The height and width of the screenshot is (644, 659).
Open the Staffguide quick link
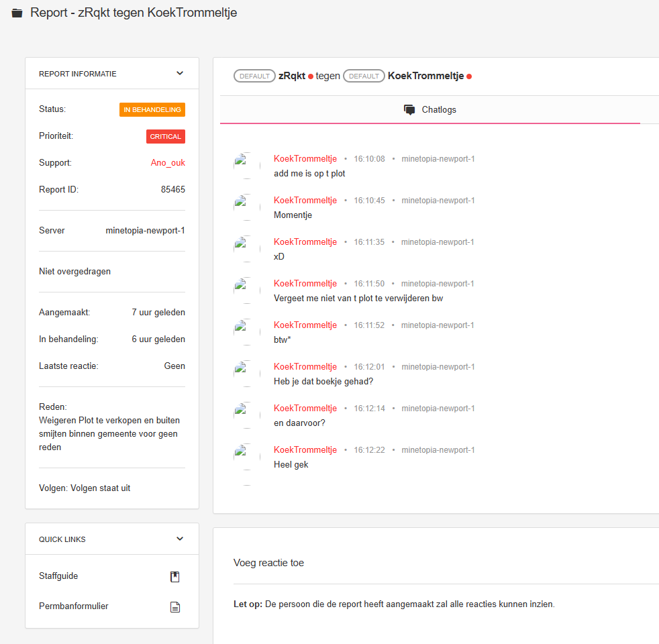(x=58, y=576)
